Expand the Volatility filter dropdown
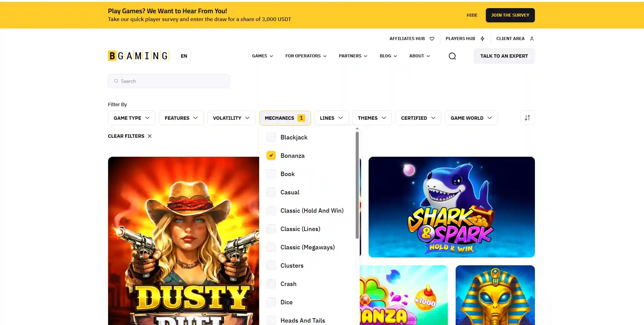 (231, 118)
